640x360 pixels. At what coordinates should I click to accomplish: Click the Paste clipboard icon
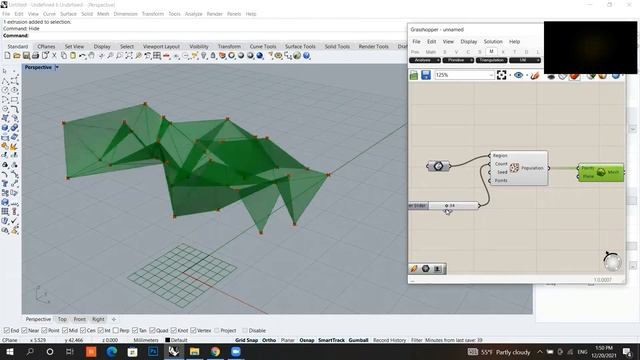73,56
